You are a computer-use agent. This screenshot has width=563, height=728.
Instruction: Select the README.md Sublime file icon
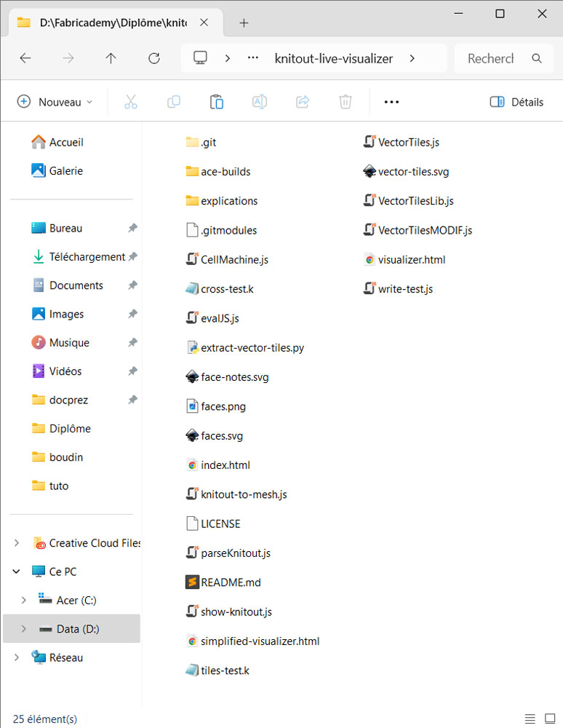(x=192, y=582)
